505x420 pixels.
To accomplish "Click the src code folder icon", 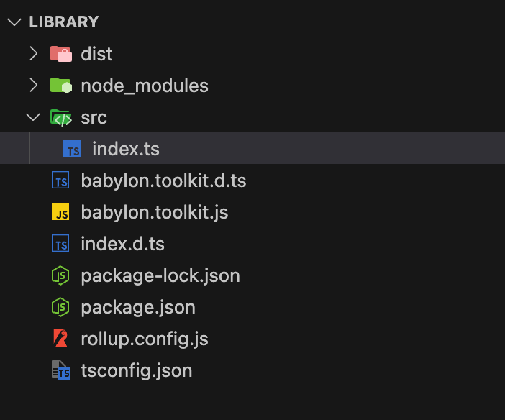I will tap(61, 117).
